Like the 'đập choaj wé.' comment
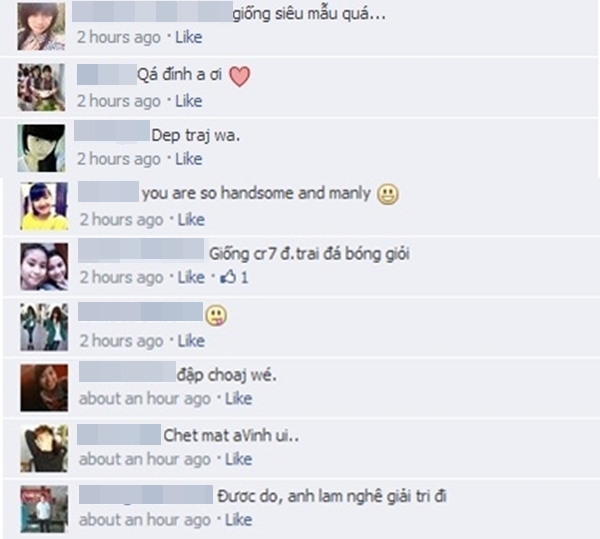Viewport: 600px width, 539px height. pos(238,399)
